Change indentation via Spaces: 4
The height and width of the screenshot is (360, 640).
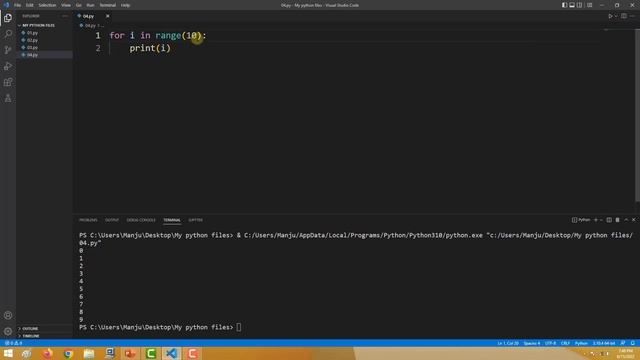click(532, 343)
